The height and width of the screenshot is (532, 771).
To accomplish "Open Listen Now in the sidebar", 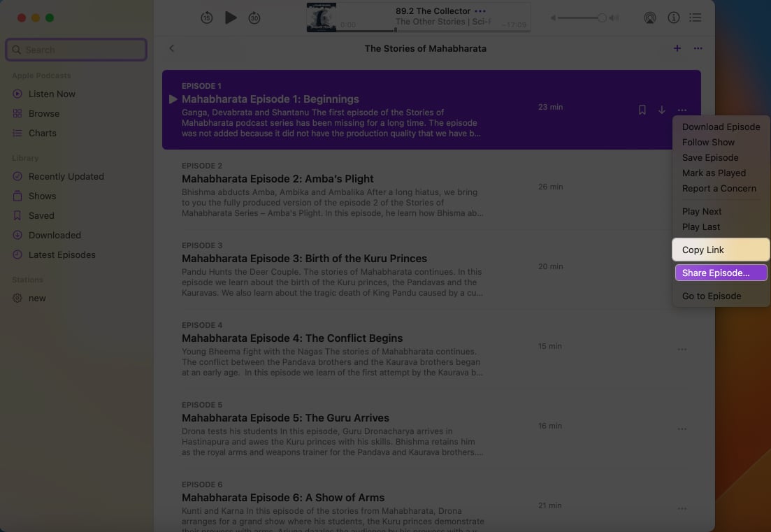I will (52, 94).
